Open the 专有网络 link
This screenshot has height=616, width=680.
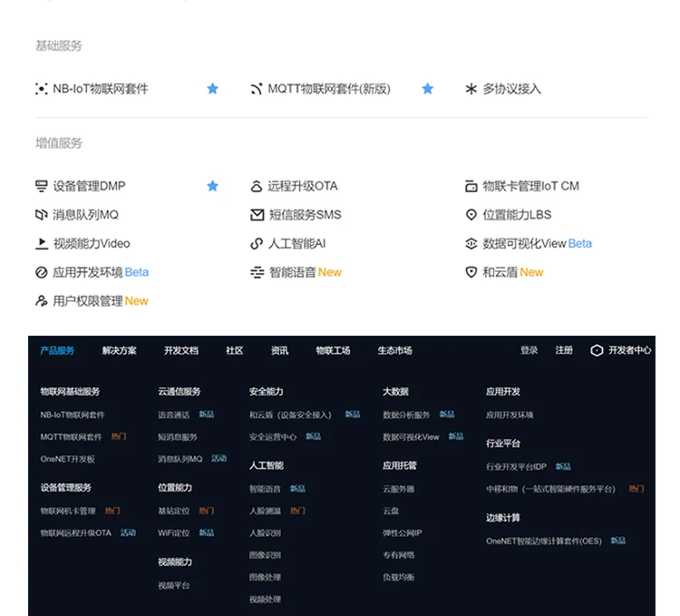(x=399, y=555)
